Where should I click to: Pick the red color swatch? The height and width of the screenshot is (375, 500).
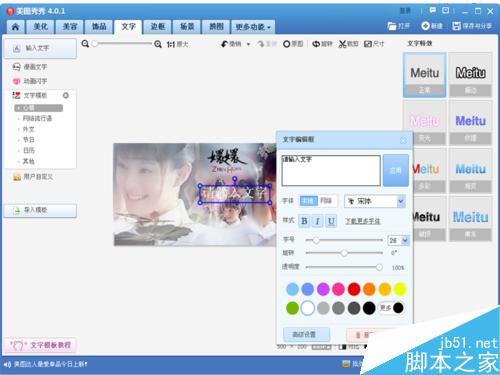tap(354, 289)
